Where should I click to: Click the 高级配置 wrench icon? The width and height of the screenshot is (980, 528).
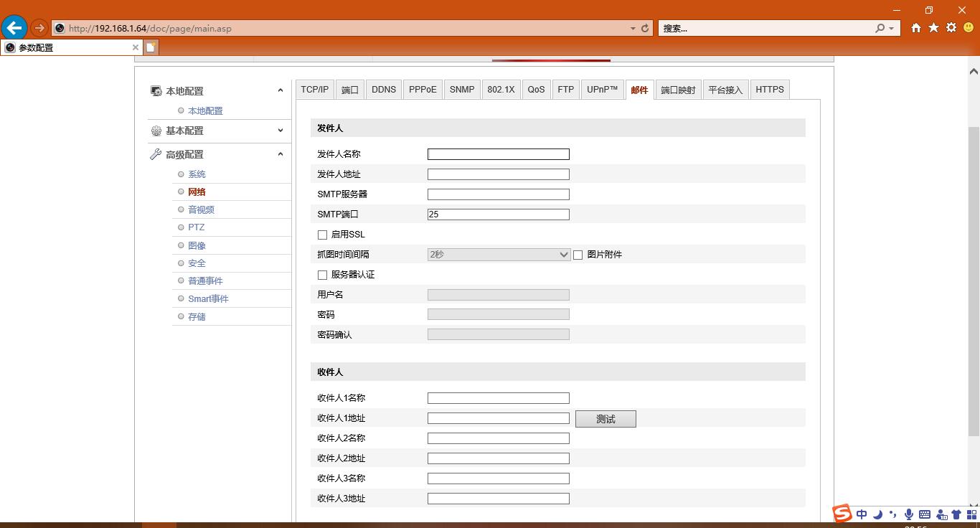(x=156, y=154)
